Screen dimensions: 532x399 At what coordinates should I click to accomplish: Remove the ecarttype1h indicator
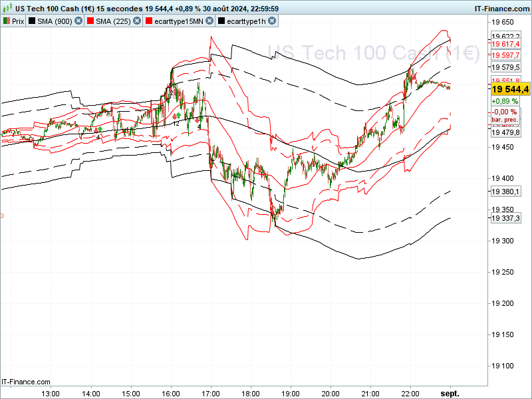[x=272, y=21]
